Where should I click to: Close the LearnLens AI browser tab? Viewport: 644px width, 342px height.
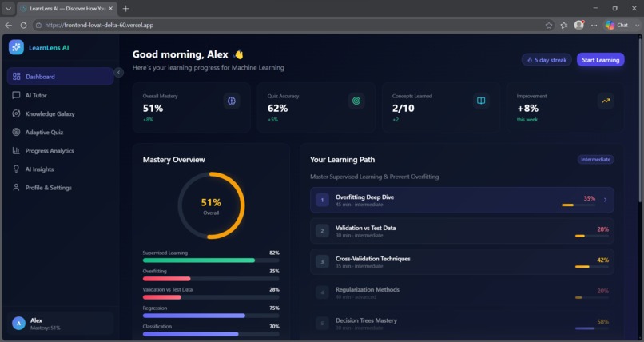(x=110, y=8)
